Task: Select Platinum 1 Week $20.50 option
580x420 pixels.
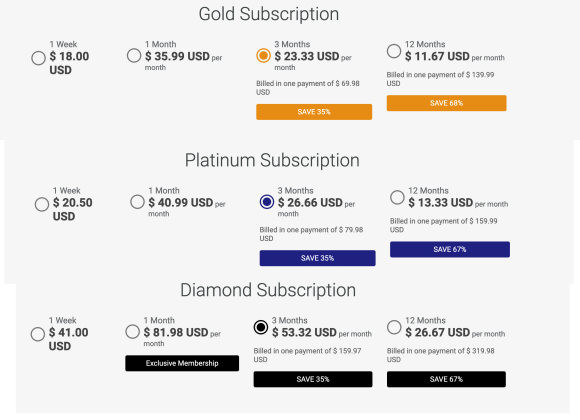Action: coord(41,204)
